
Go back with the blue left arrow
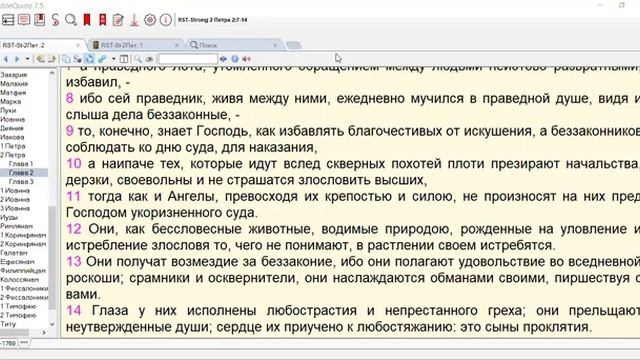click(6, 59)
